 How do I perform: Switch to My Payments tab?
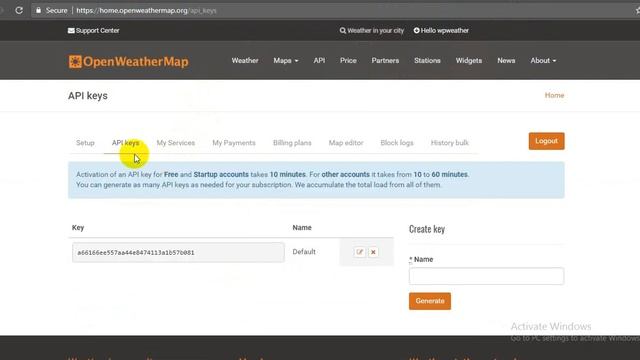[x=234, y=143]
